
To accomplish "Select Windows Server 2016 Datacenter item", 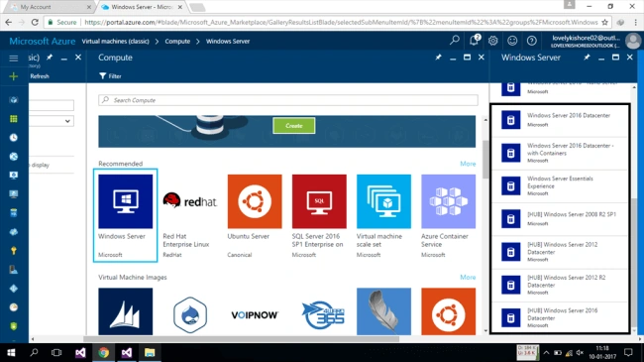I will (560, 120).
